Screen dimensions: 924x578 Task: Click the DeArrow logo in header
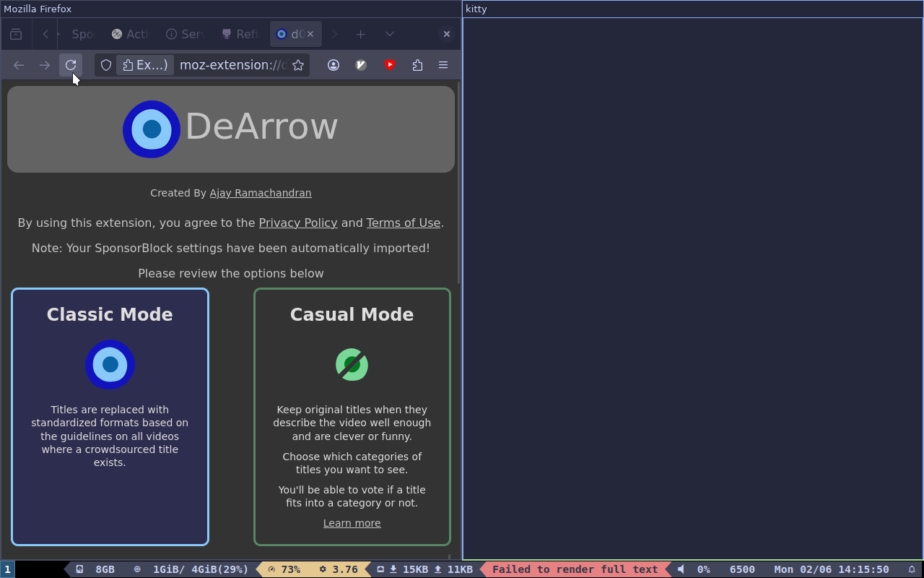pos(152,129)
